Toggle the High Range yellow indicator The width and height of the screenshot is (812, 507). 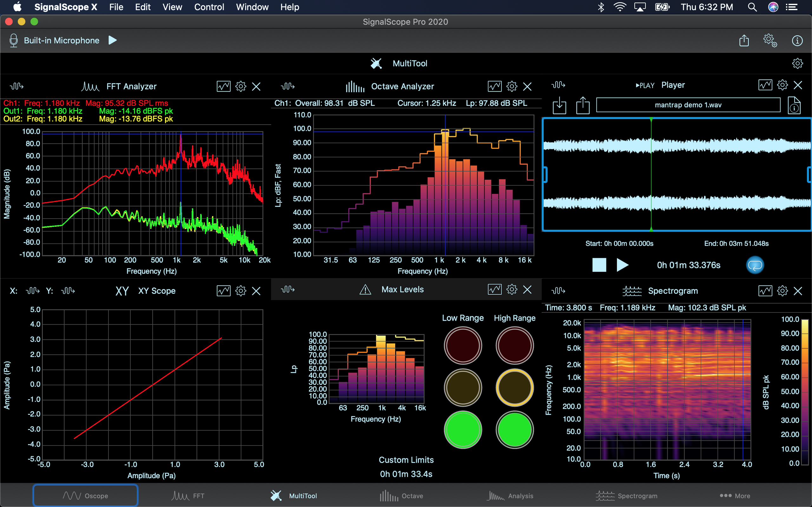pos(514,388)
